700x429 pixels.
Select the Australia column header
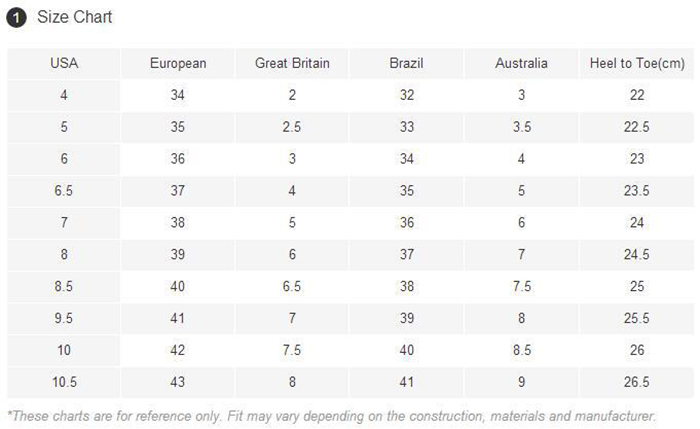point(521,63)
